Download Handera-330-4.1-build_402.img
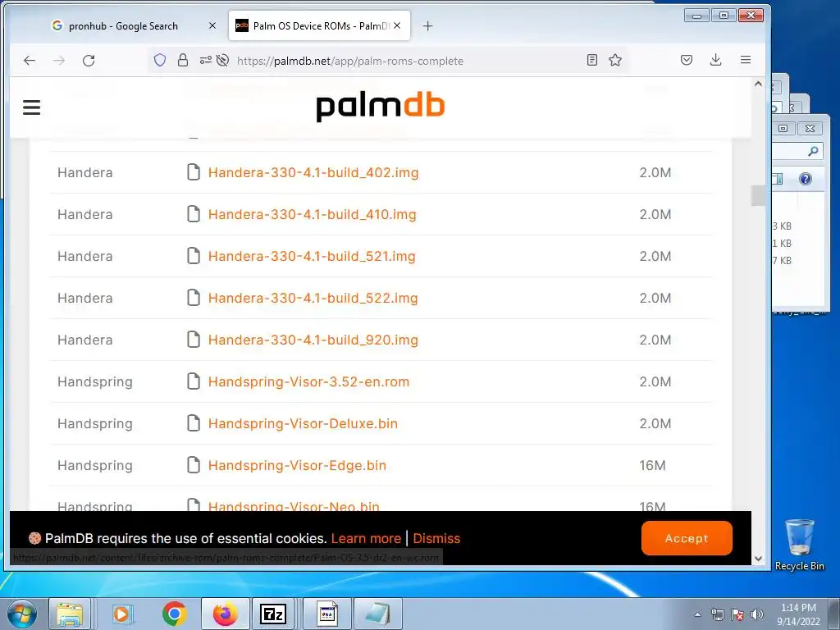The image size is (840, 630). point(313,172)
